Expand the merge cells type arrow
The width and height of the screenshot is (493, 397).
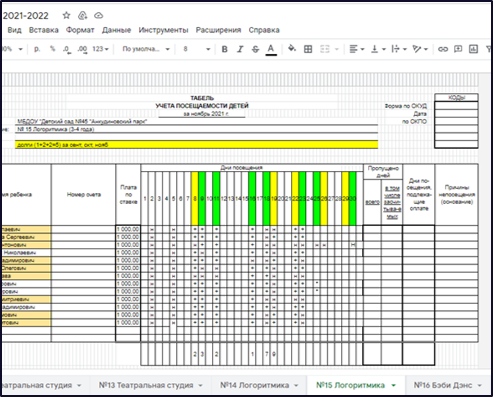337,49
